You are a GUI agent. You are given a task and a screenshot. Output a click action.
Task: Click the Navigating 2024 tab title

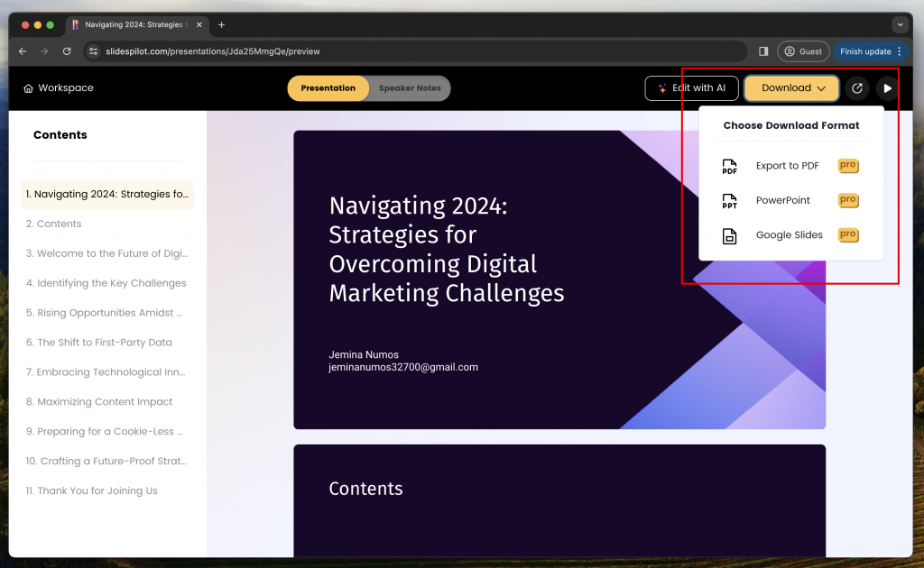(x=135, y=24)
